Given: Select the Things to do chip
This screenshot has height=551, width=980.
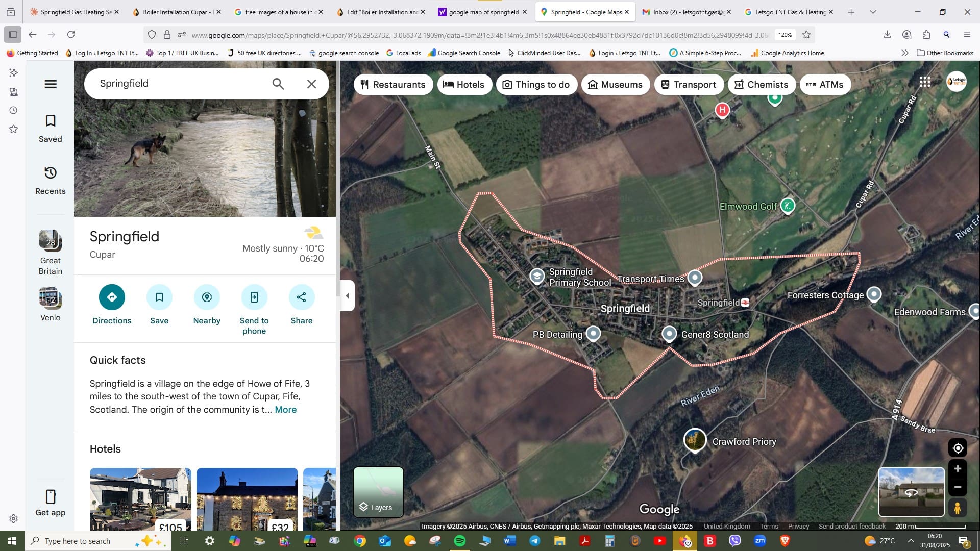Looking at the screenshot, I should (x=536, y=85).
